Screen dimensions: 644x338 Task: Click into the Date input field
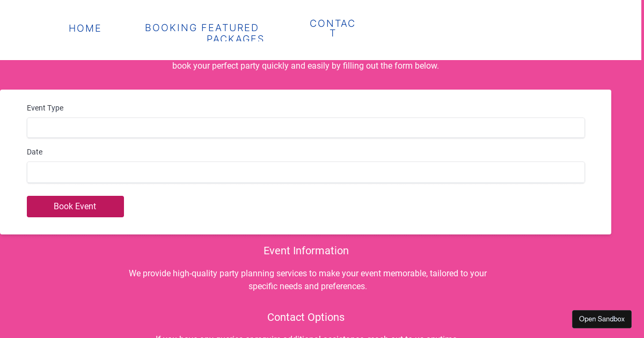click(305, 172)
